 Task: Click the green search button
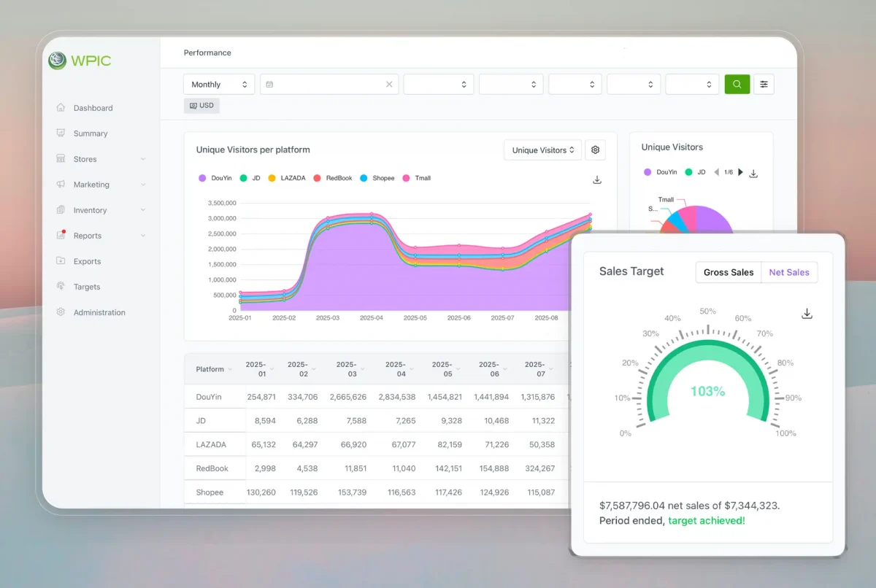tap(737, 84)
